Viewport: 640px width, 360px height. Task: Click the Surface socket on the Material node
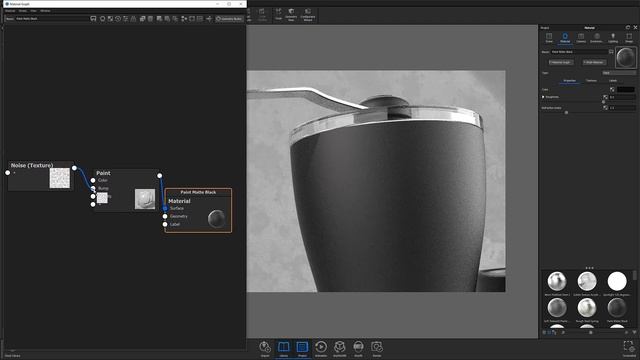pos(165,208)
